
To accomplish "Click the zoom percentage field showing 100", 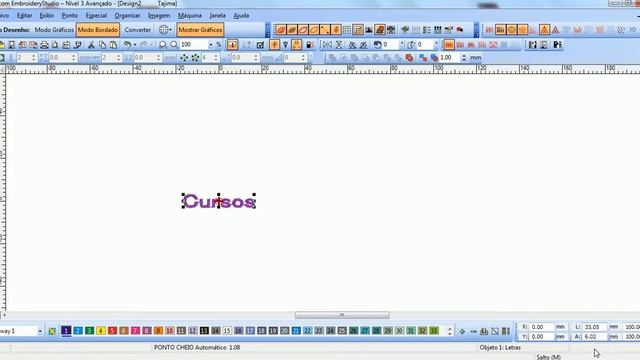I will click(193, 44).
